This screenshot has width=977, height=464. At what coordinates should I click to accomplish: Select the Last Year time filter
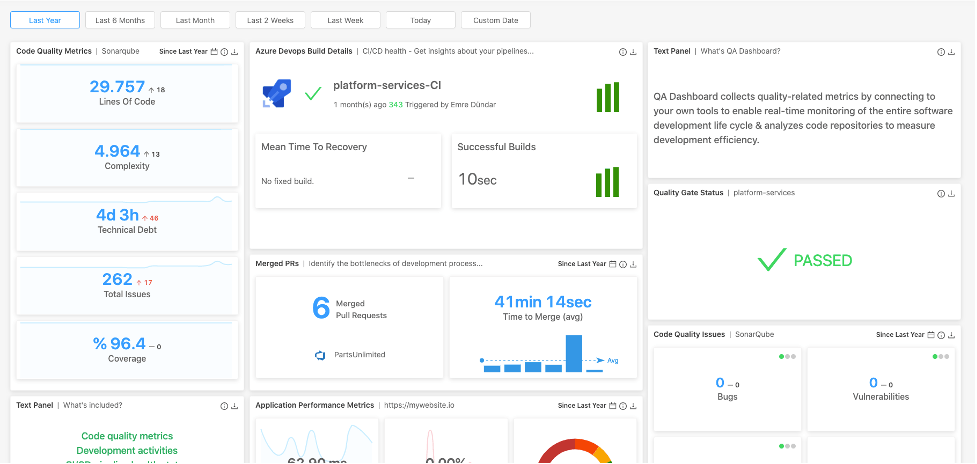(x=44, y=20)
